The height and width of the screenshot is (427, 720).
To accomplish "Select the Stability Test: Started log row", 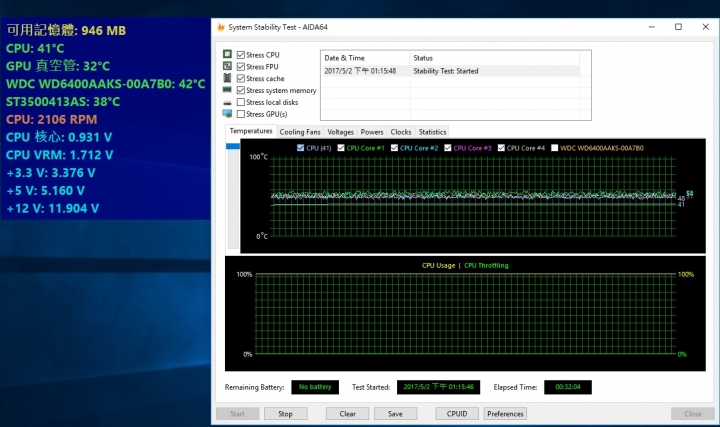I will point(450,71).
